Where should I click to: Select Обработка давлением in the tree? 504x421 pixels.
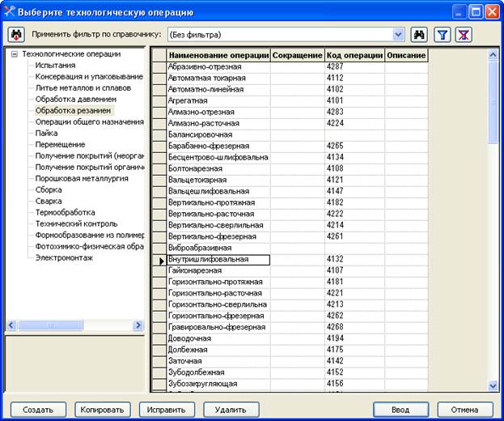click(x=76, y=100)
